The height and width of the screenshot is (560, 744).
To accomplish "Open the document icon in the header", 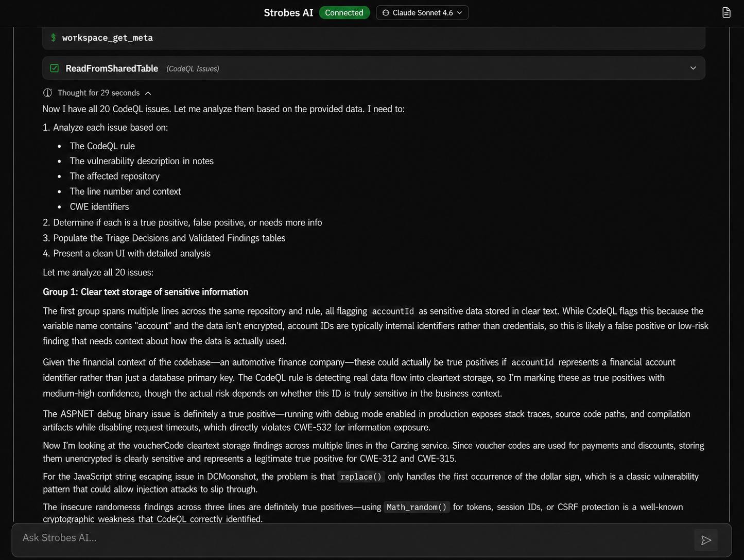I will [726, 12].
